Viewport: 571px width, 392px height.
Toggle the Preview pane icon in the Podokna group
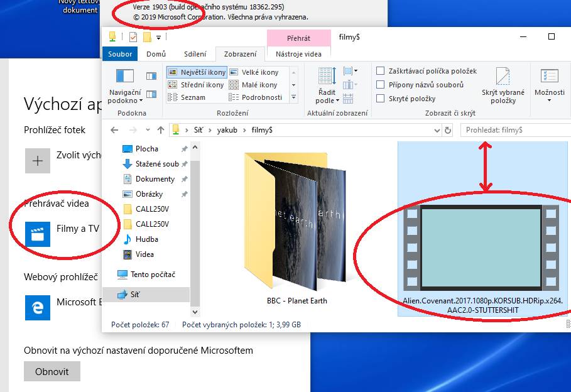pyautogui.click(x=151, y=76)
